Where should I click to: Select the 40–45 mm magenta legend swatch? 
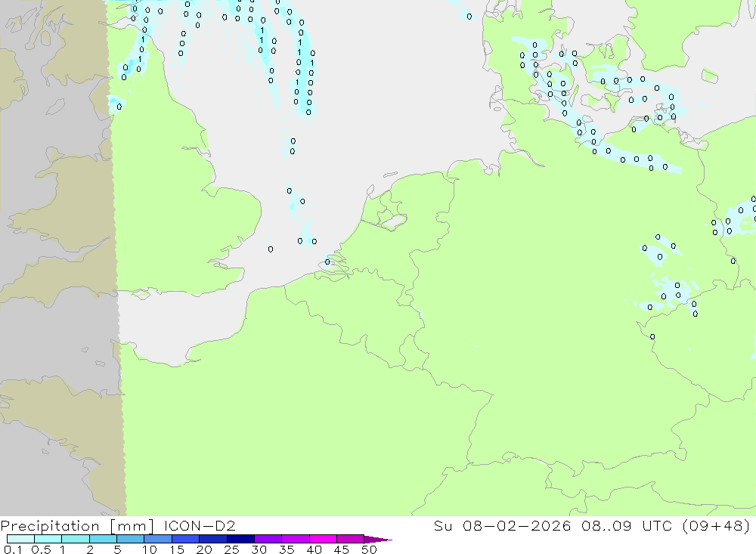[323, 539]
